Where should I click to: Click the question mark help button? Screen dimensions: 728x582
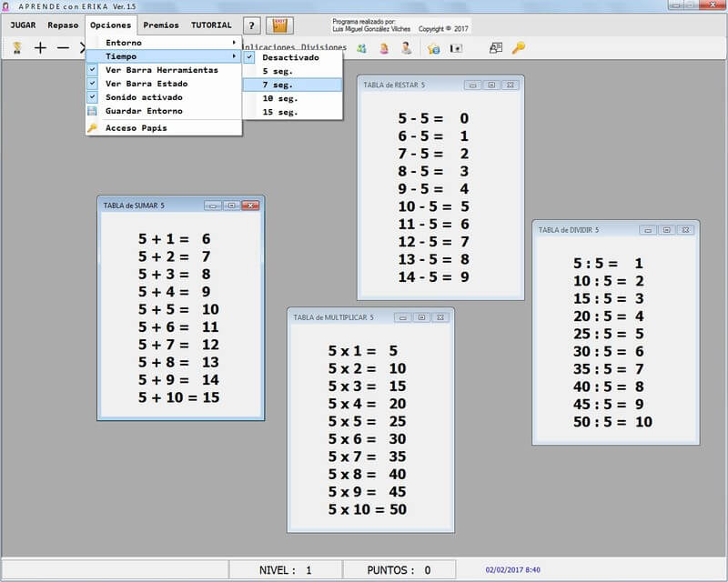tap(253, 25)
